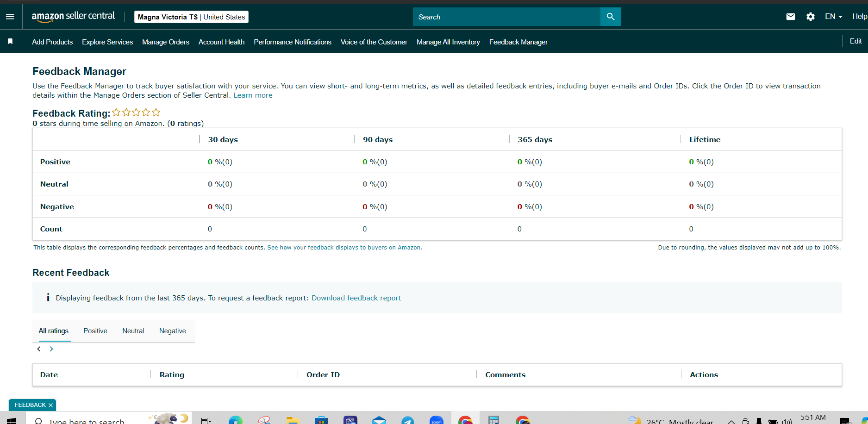The width and height of the screenshot is (868, 424).
Task: Open the Magna Victoria TS account switcher
Action: click(x=191, y=17)
